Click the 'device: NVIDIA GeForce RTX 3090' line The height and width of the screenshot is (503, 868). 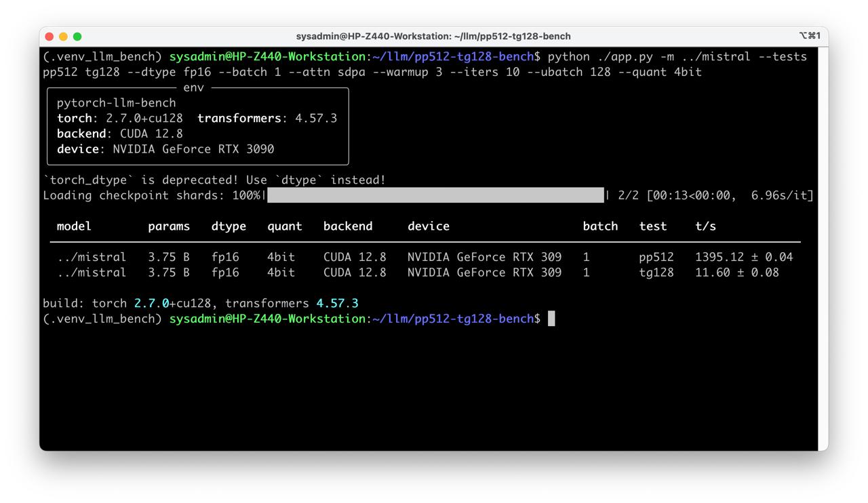coord(165,149)
